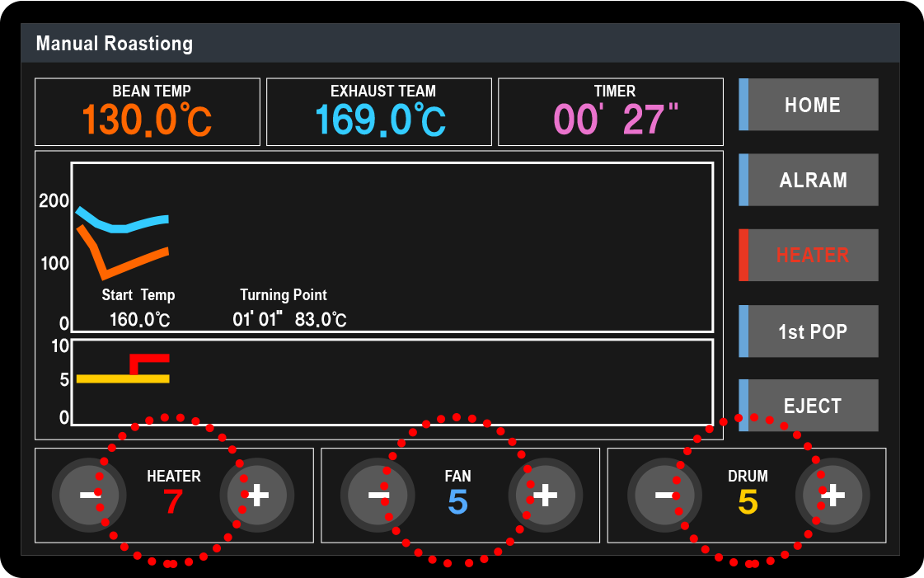Click the heater and fan level chart
This screenshot has width=924, height=578.
click(392, 382)
